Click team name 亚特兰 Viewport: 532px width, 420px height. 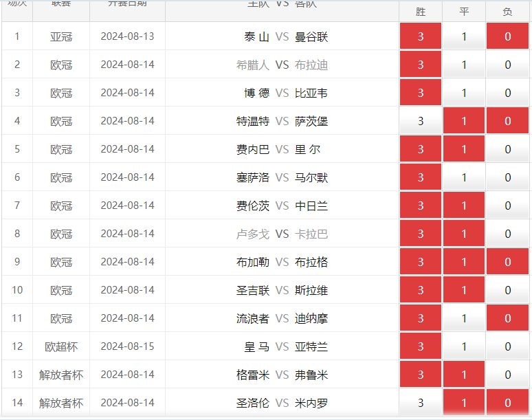(311, 346)
